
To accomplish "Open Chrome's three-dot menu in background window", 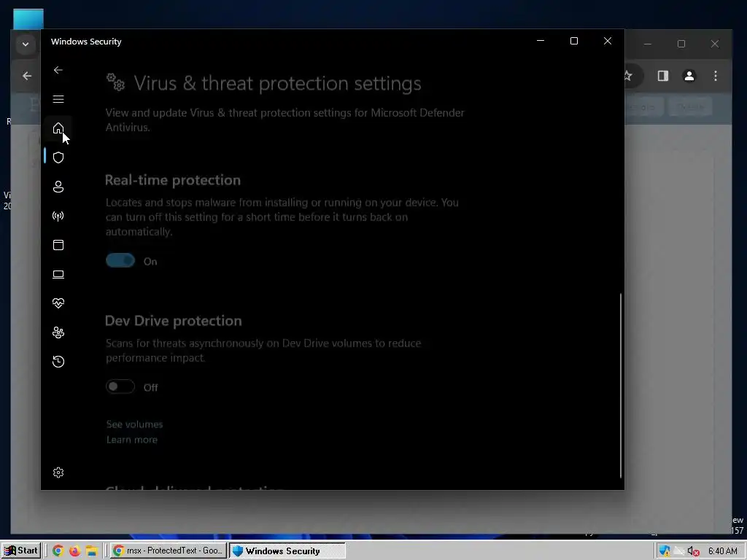I will pyautogui.click(x=715, y=76).
